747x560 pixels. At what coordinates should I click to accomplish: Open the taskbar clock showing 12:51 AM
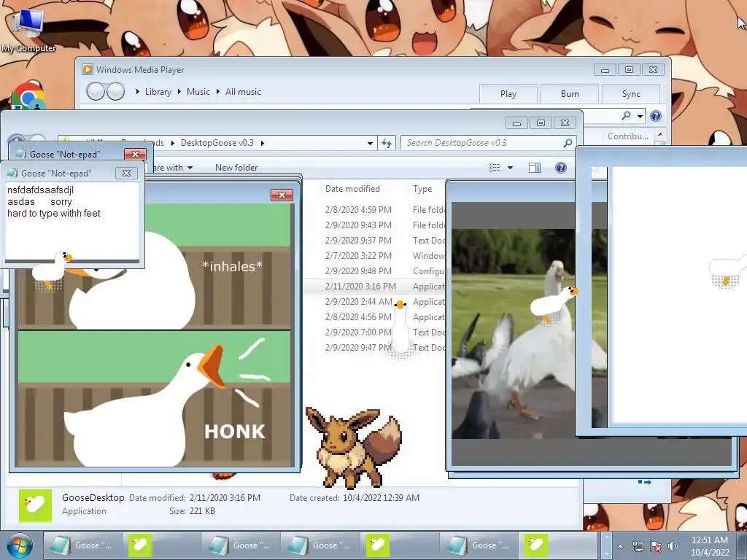(710, 546)
